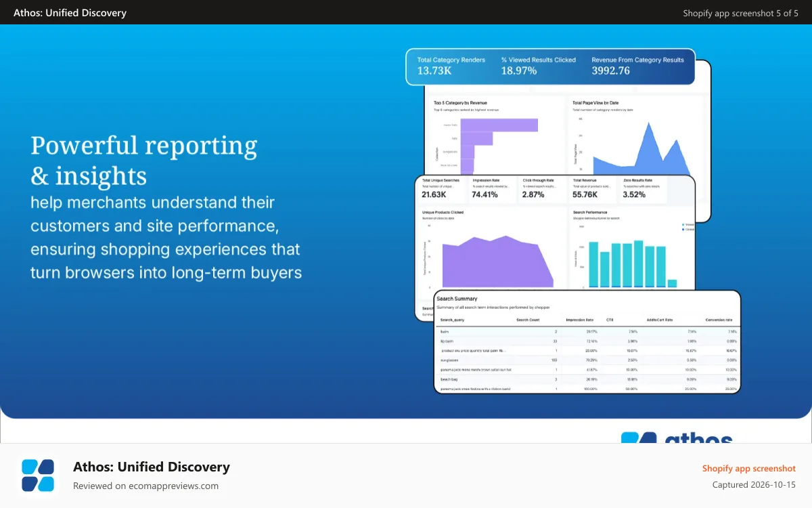Click the purple Unique Products Clicked area chart
This screenshot has width=812, height=508.
(x=497, y=262)
